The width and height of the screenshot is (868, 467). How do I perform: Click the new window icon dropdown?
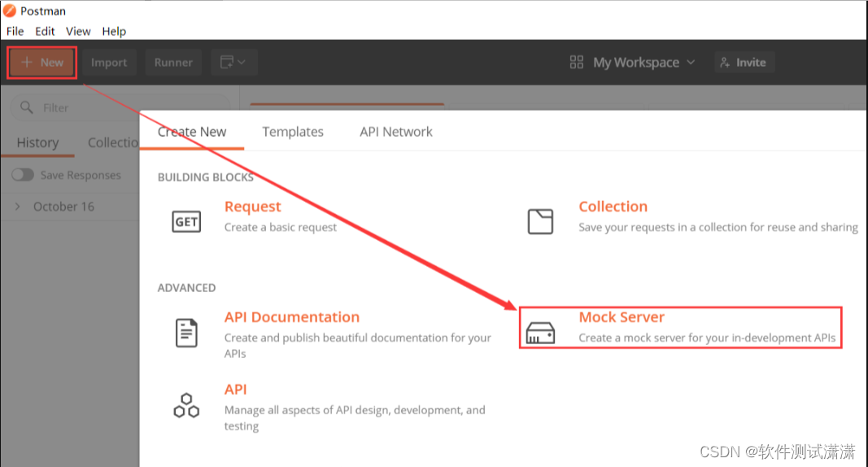coord(233,63)
